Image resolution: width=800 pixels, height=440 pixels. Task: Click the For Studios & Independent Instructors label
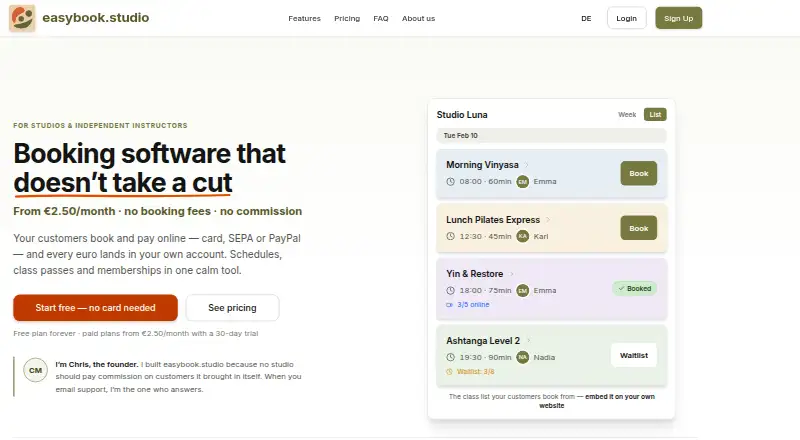101,126
